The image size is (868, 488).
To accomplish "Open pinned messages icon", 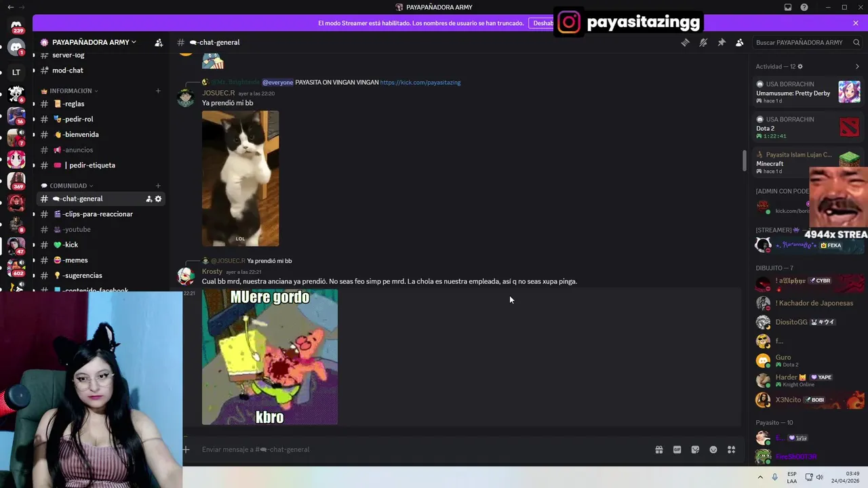I will coord(722,42).
